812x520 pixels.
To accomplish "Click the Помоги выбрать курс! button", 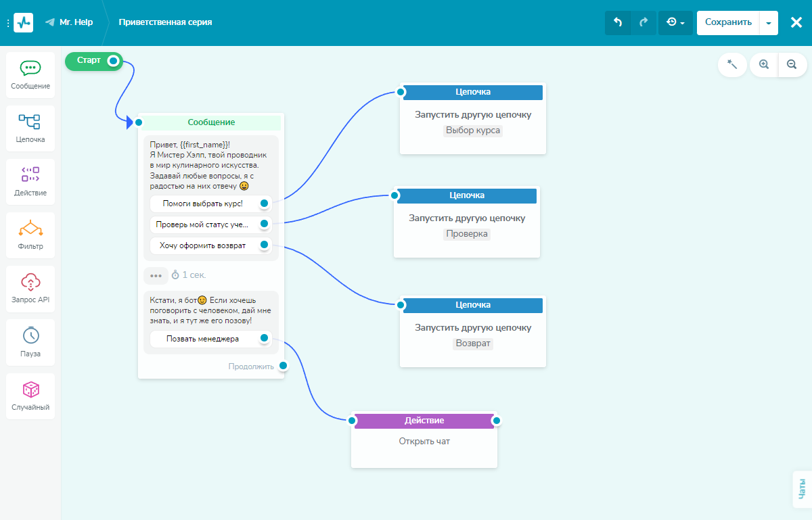I will [210, 204].
